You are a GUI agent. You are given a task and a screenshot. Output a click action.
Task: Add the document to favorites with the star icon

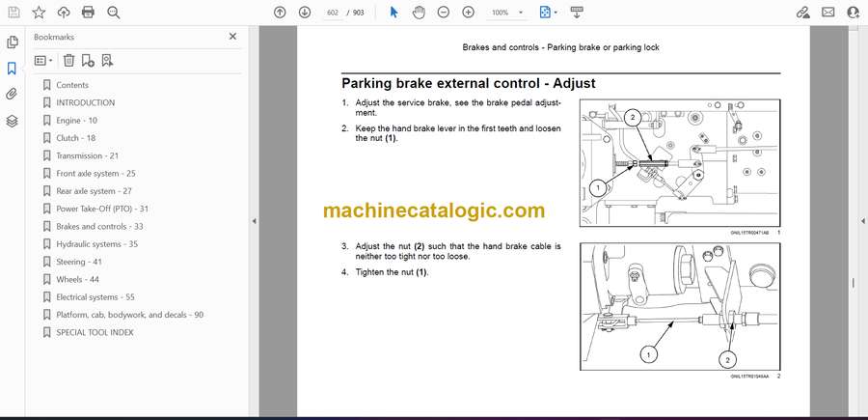click(39, 13)
